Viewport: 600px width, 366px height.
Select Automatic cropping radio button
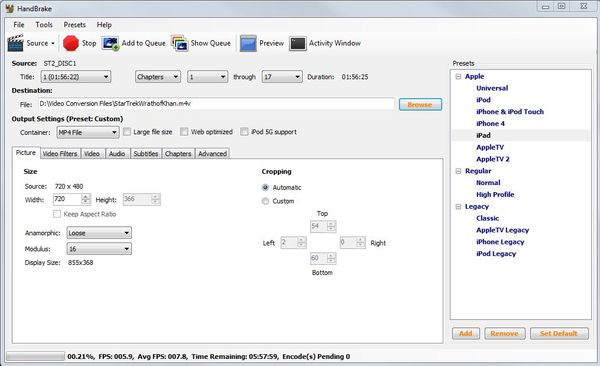(265, 188)
